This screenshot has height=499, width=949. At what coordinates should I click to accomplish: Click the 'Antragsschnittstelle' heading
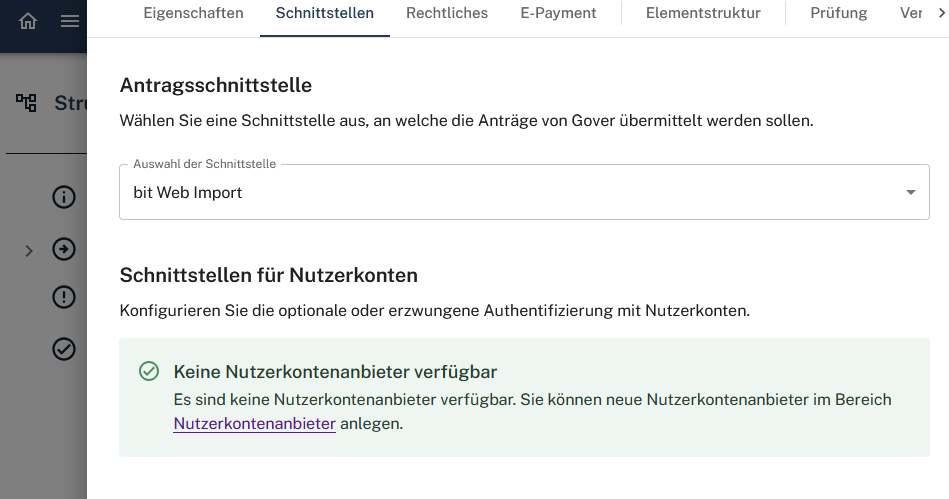(x=215, y=85)
